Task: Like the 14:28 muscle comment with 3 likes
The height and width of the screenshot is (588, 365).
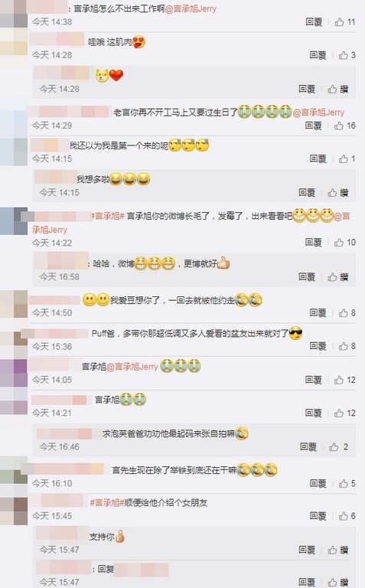Action: click(347, 55)
